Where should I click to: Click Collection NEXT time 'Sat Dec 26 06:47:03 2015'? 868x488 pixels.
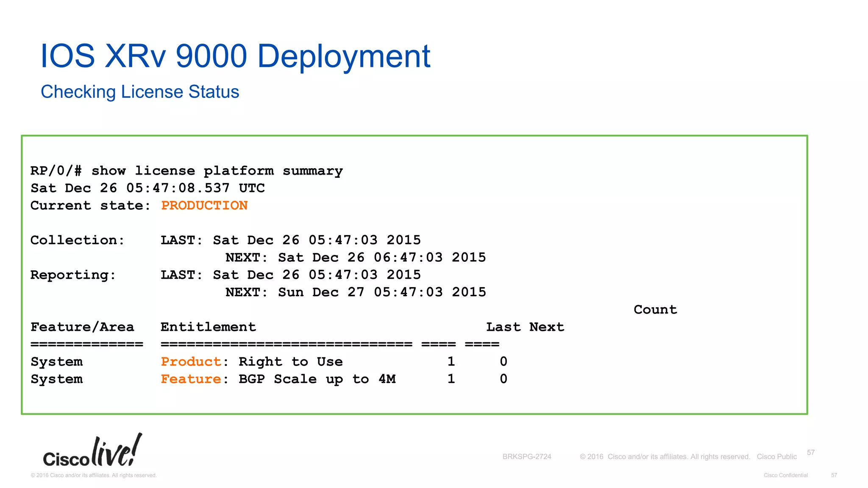(382, 258)
